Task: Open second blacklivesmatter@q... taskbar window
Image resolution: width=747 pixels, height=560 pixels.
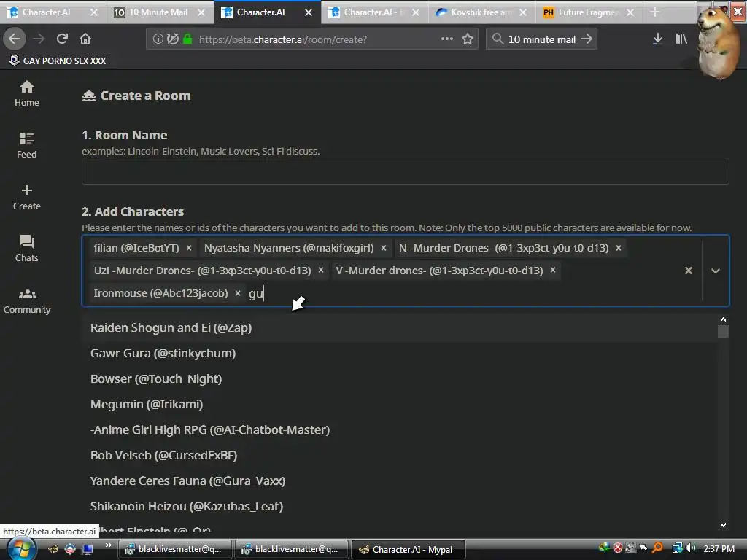Action: pyautogui.click(x=291, y=550)
